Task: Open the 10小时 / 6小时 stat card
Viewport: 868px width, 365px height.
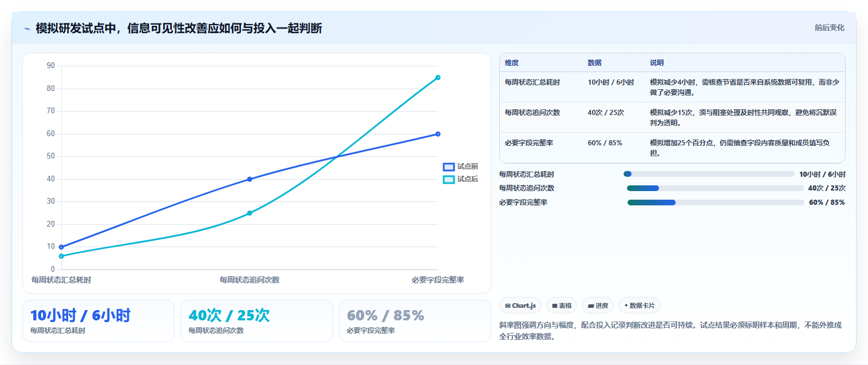Action: 98,321
